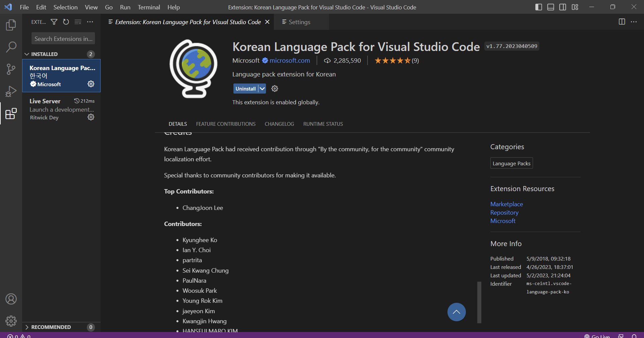Viewport: 644px width, 338px height.
Task: Open the Accounts menu icon
Action: pos(11,299)
